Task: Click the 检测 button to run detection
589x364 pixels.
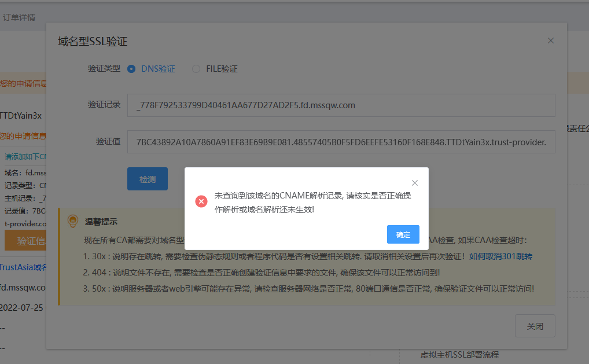Action: 147,178
